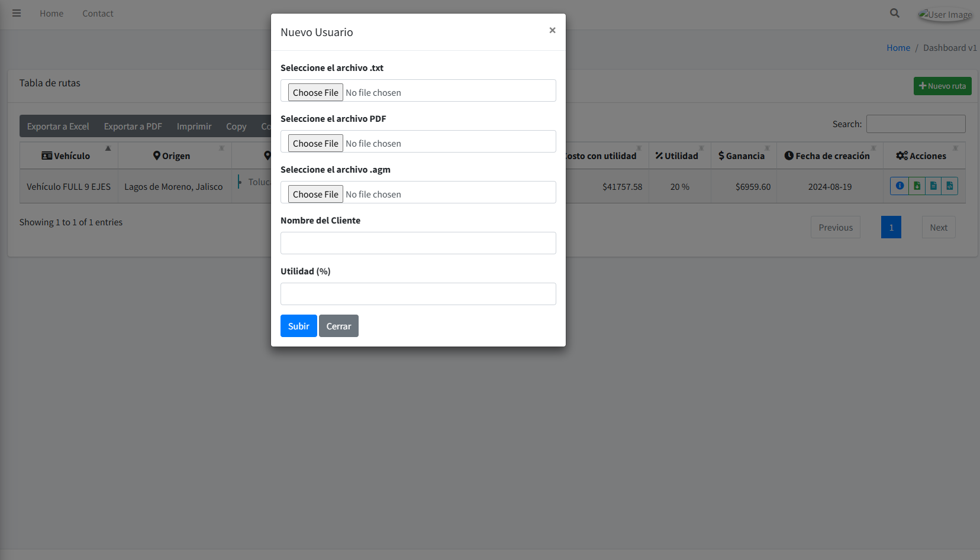
Task: Export the table with Exportar a Excel
Action: tap(58, 126)
